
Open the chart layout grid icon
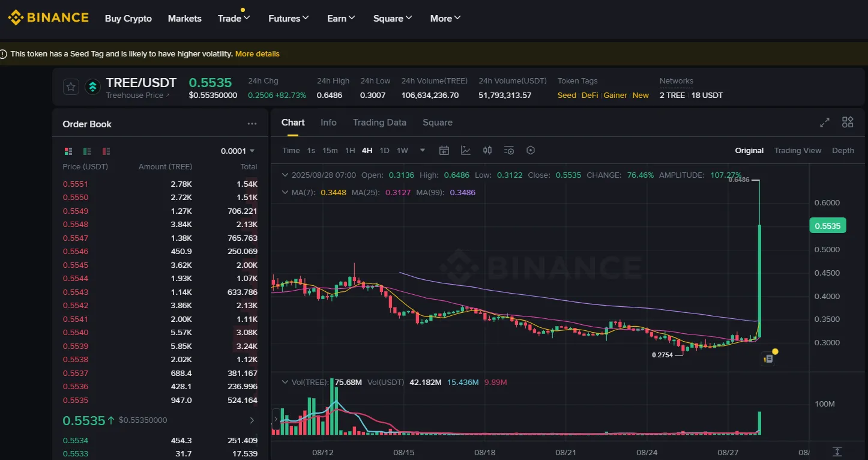click(x=848, y=123)
